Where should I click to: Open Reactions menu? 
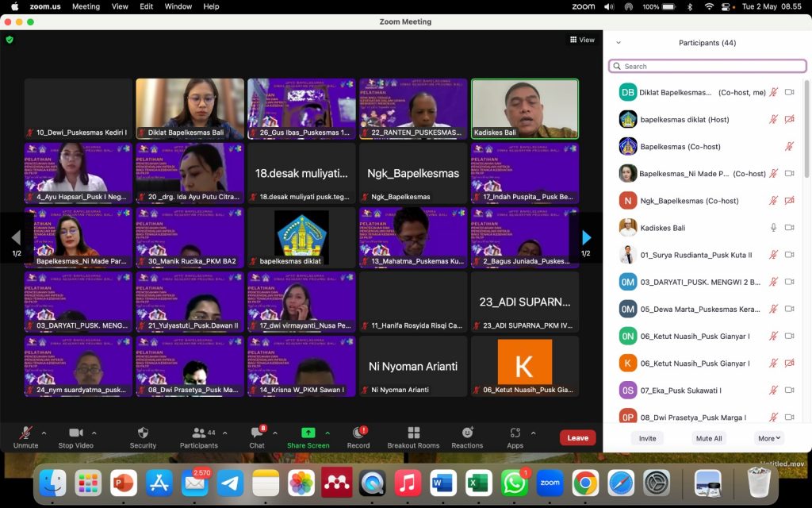pos(467,437)
